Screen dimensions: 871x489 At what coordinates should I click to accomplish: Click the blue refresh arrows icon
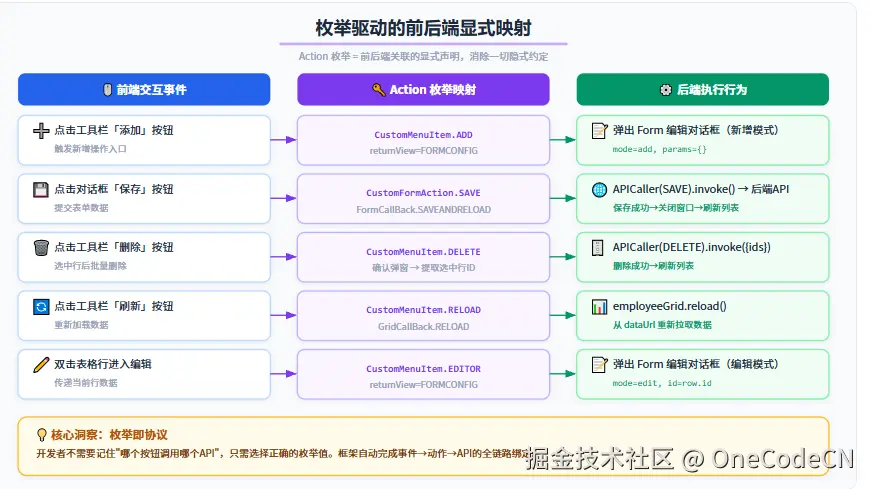click(41, 307)
